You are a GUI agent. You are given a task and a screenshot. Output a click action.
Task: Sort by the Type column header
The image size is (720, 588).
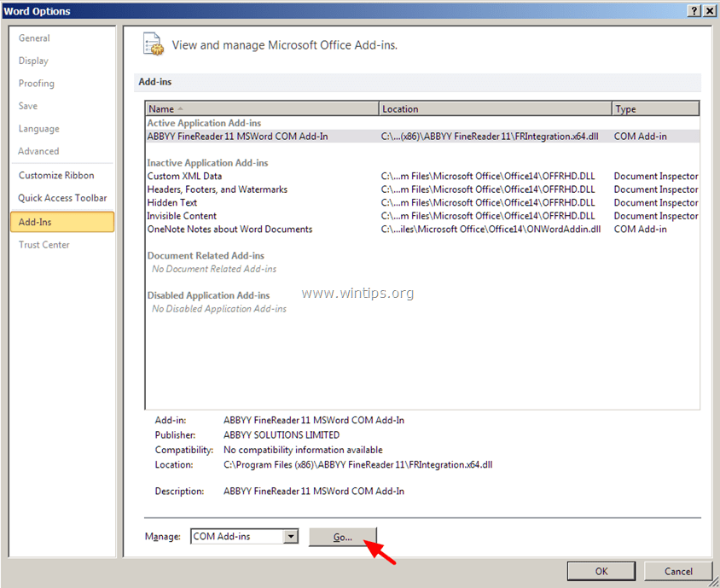(x=656, y=109)
